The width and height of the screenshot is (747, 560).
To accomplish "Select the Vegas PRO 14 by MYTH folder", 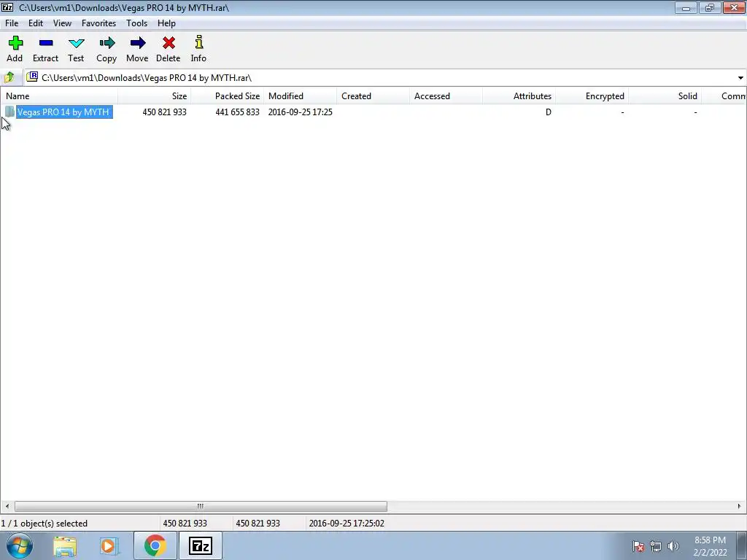I will point(64,112).
